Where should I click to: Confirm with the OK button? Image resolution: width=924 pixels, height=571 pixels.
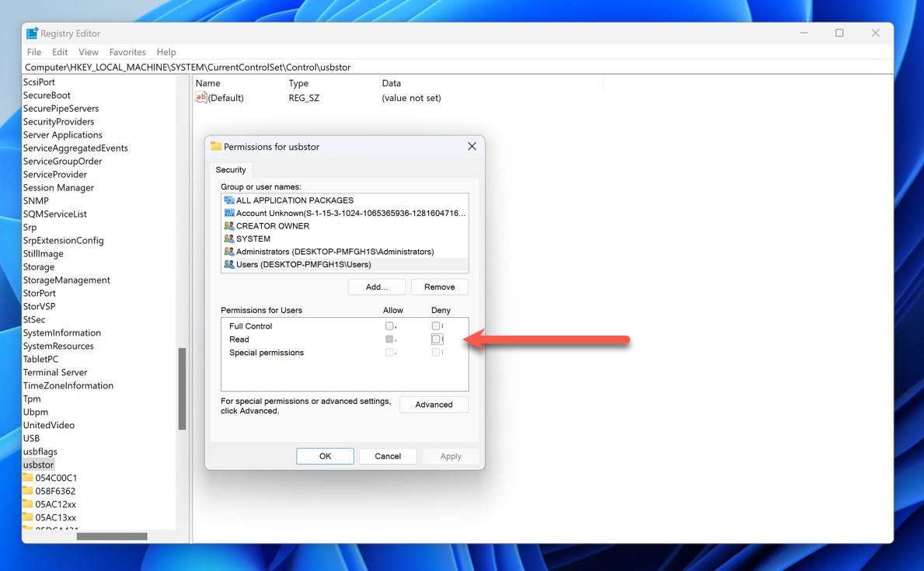coord(326,456)
